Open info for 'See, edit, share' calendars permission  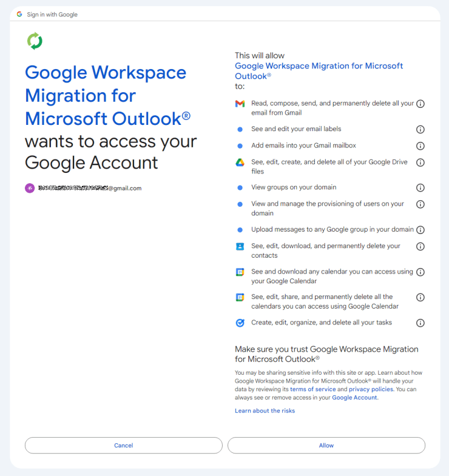click(x=420, y=297)
